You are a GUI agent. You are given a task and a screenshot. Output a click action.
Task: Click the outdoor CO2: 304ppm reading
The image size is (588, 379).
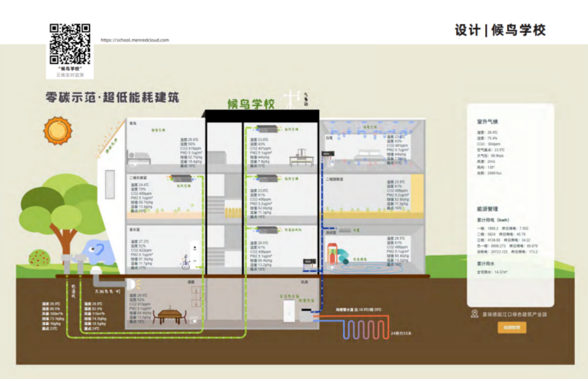click(488, 144)
